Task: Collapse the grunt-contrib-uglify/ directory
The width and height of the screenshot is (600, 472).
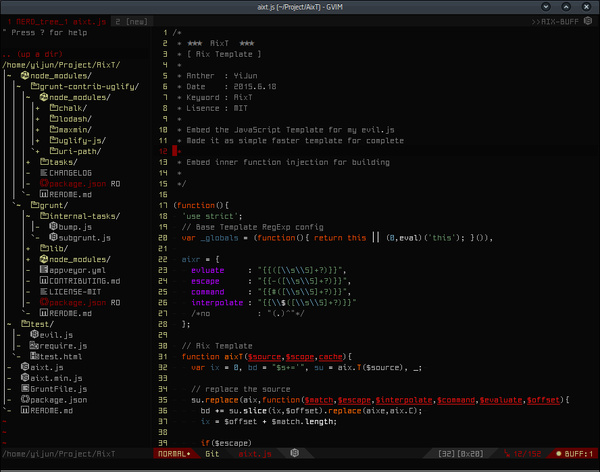Action: (x=19, y=86)
